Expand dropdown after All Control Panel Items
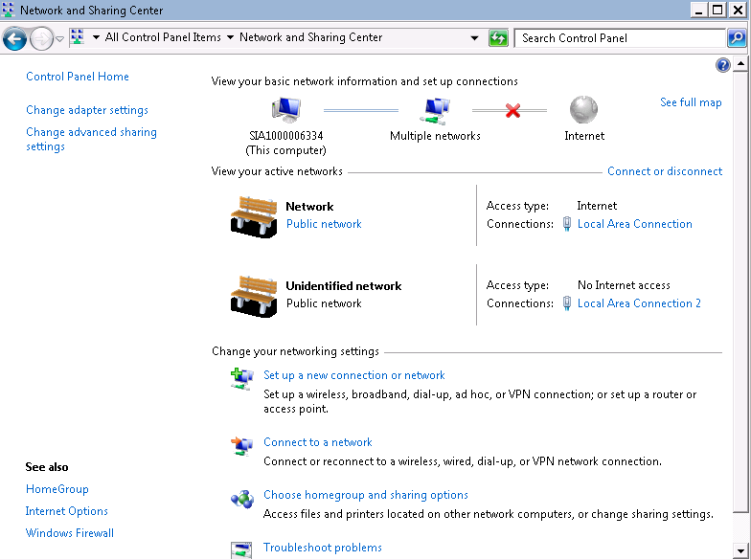 [230, 37]
